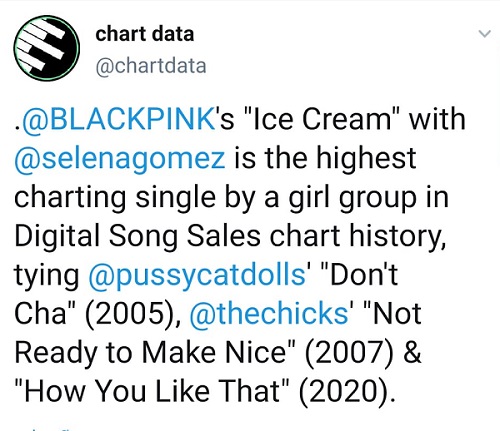Click the word "highest" in the tweet

click(366, 158)
